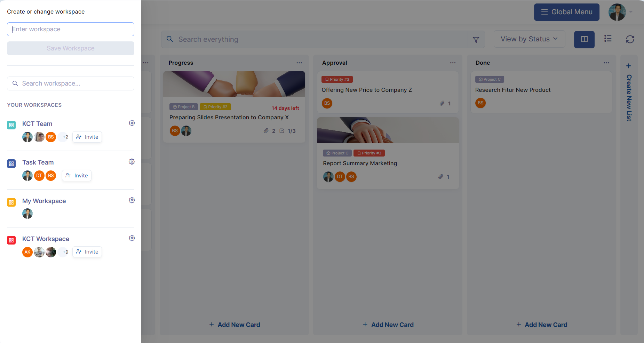Switch to list view icon
Viewport: 644px width, 344px height.
click(x=608, y=39)
